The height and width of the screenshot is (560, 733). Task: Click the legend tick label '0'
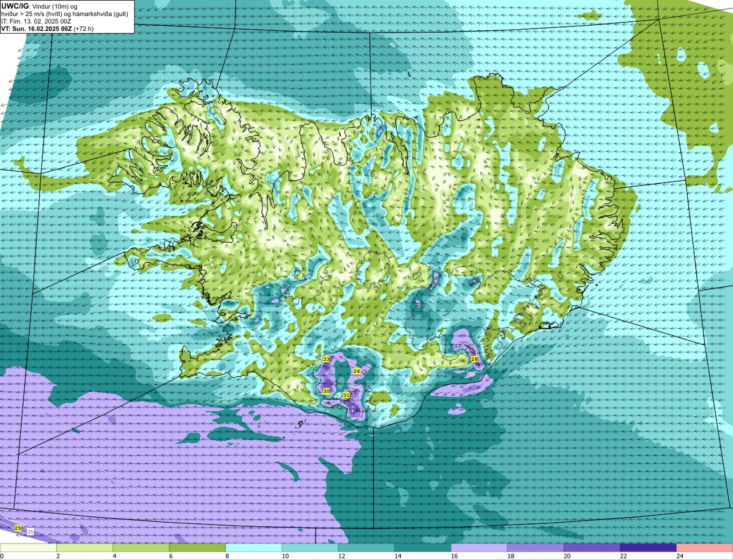click(2, 556)
